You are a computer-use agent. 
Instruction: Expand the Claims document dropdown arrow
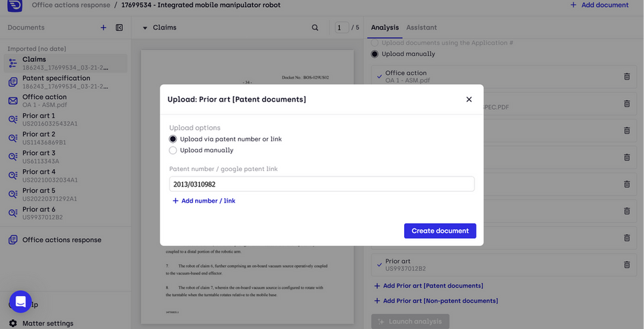coord(145,28)
